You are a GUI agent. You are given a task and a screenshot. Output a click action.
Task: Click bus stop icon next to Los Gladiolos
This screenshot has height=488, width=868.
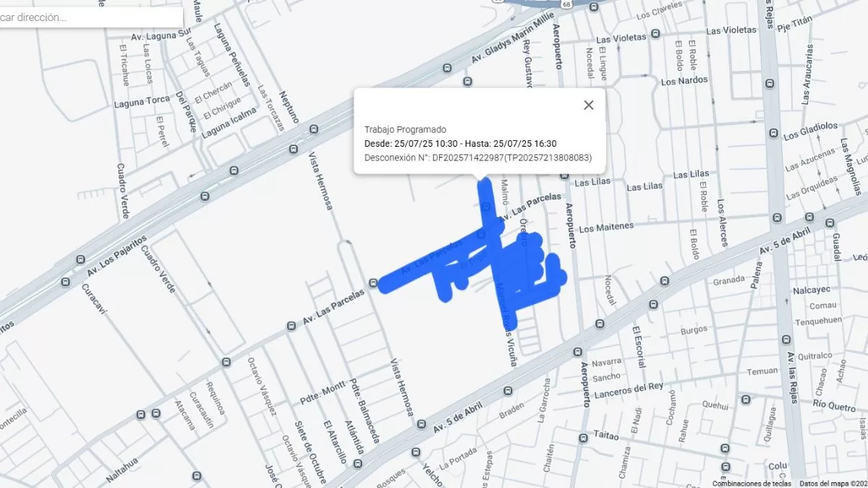[x=773, y=134]
